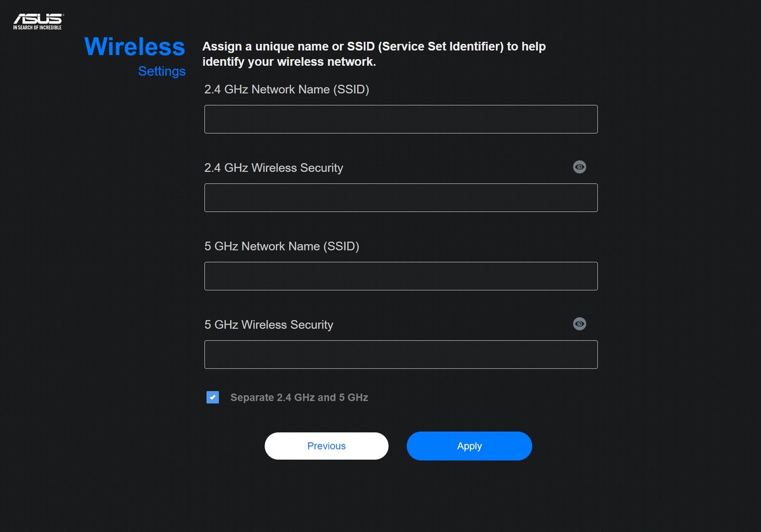The height and width of the screenshot is (532, 761).
Task: Click the '2.4 GHz Network Name (SSID)' label
Action: [287, 89]
